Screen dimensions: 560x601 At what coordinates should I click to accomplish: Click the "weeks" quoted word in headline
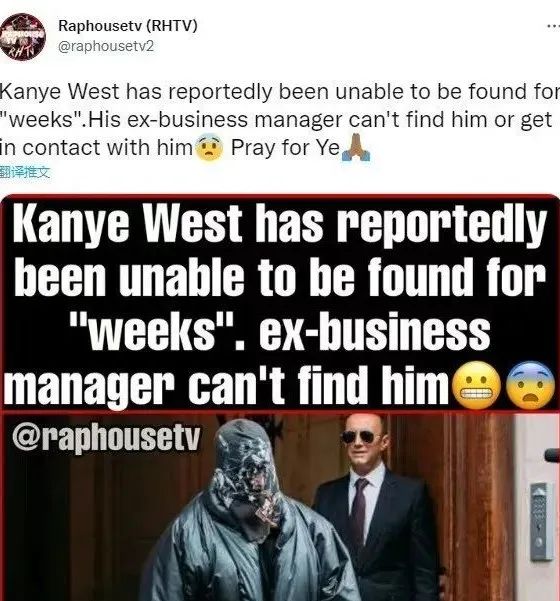pos(151,330)
